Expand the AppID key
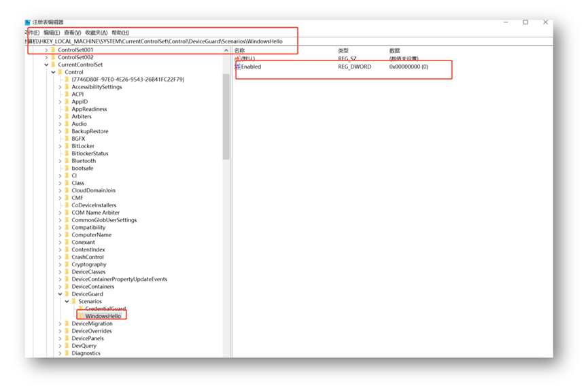Image resolution: width=588 pixels, height=386 pixels. tap(60, 101)
